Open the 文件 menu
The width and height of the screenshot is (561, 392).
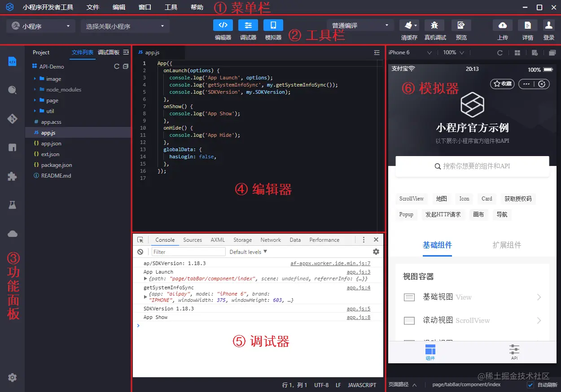[x=93, y=7]
